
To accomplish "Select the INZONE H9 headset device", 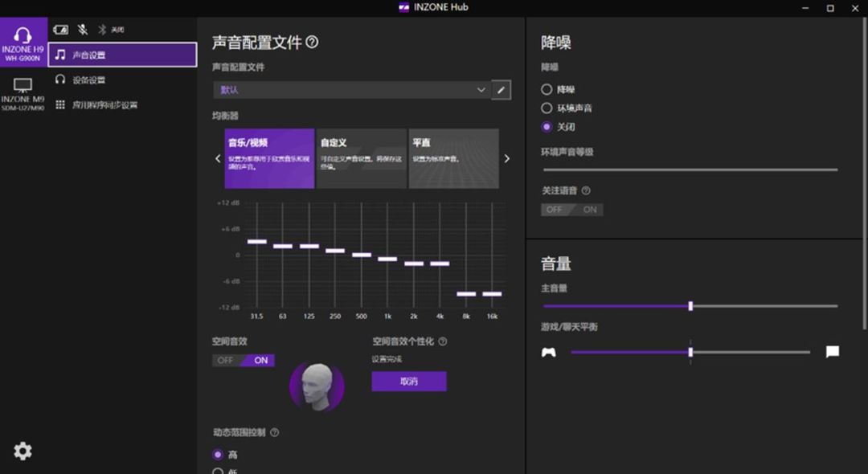I will pos(23,43).
